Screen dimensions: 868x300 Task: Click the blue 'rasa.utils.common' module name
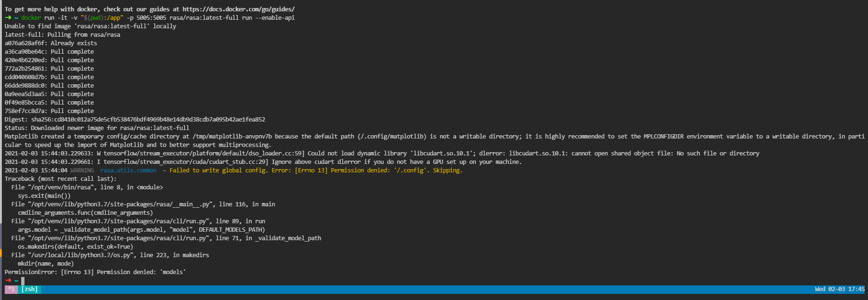(x=129, y=170)
